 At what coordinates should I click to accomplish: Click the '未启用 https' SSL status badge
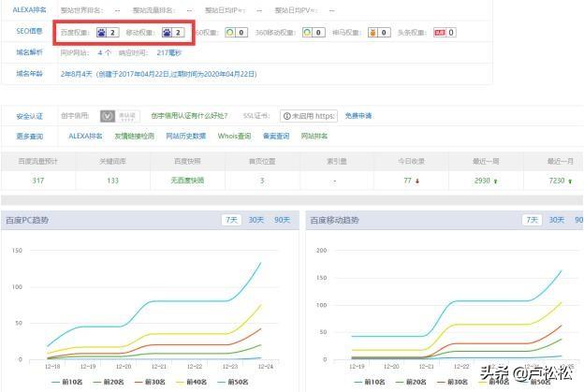tap(309, 116)
